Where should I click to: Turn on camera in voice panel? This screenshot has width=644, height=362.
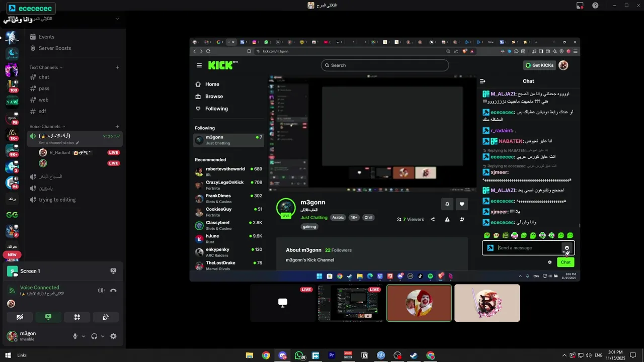[20, 317]
